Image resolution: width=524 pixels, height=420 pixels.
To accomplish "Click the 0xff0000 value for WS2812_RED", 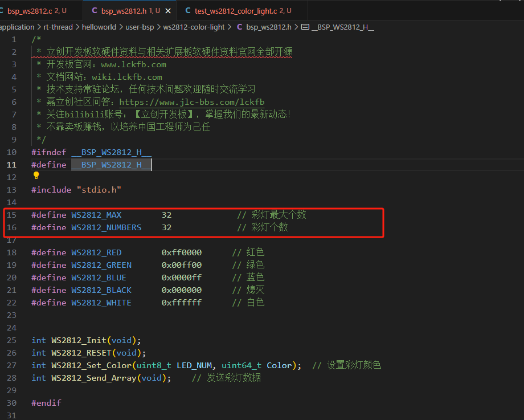I will point(181,252).
